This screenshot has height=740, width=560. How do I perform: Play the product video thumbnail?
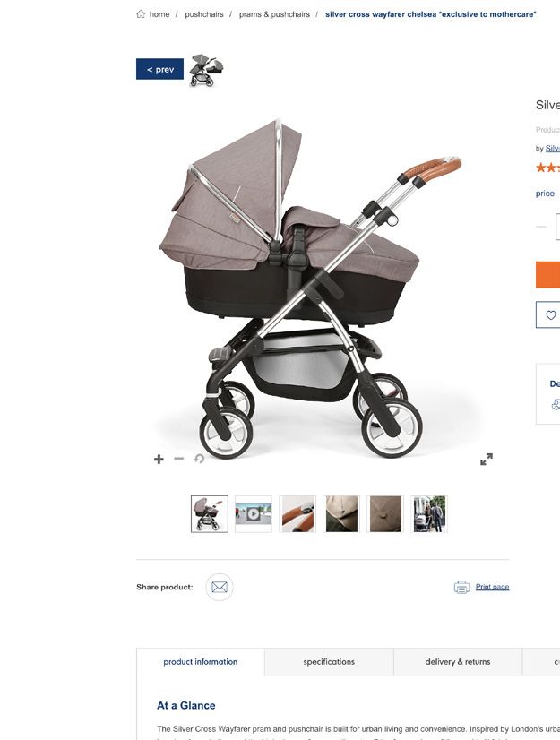tap(254, 514)
